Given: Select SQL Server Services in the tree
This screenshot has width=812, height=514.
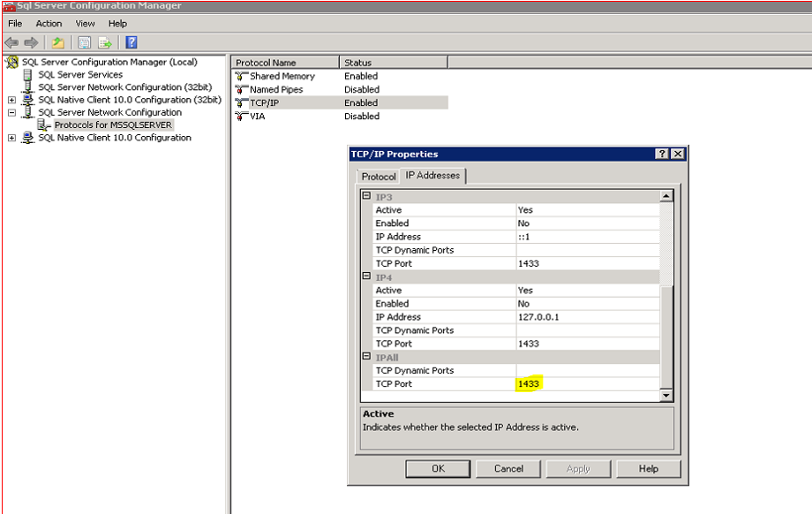Looking at the screenshot, I should click(x=80, y=74).
